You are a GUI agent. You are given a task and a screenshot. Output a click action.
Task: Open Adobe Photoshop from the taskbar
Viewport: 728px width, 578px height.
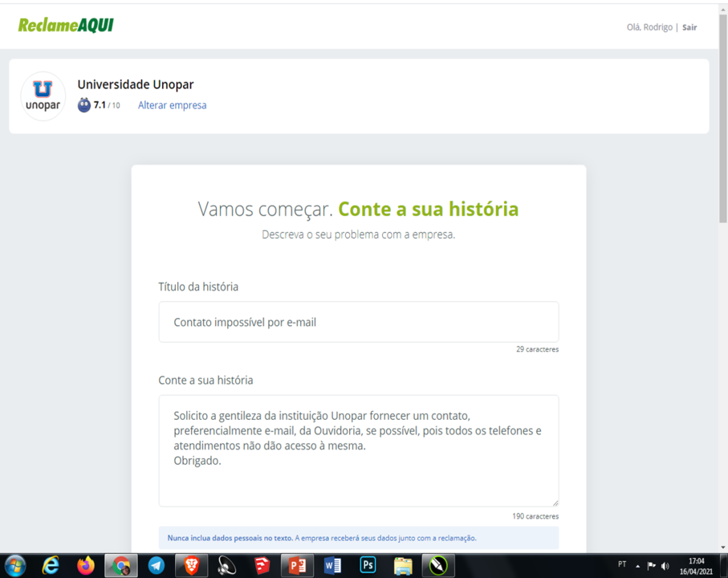tap(368, 566)
